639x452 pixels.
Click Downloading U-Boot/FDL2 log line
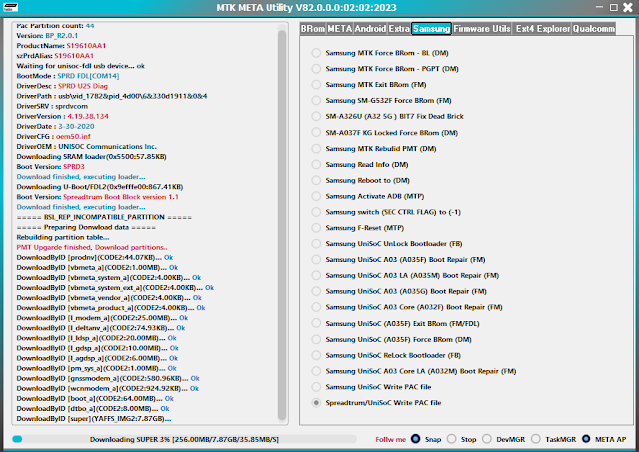(100, 187)
